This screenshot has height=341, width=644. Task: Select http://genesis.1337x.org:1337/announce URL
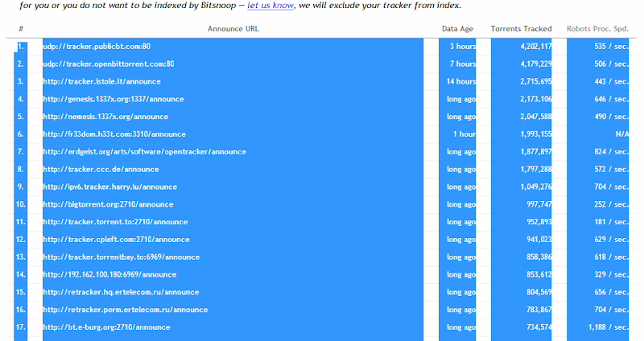[114, 99]
